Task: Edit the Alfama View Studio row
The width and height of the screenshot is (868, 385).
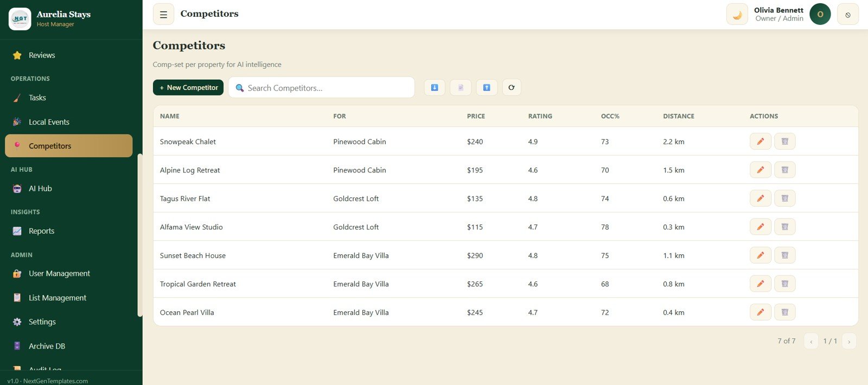Action: (761, 227)
